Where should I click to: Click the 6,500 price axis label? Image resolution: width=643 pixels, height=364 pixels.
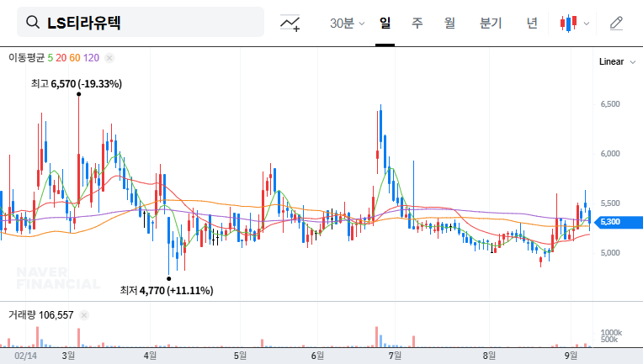point(610,104)
